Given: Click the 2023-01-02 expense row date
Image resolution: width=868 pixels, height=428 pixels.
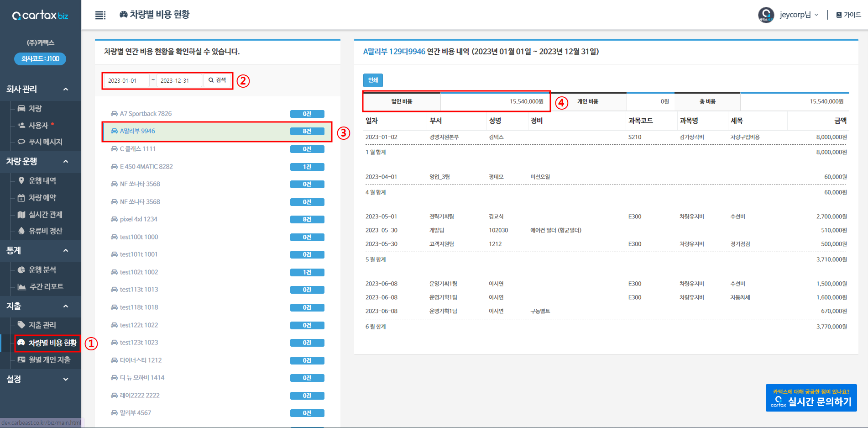Looking at the screenshot, I should (381, 137).
